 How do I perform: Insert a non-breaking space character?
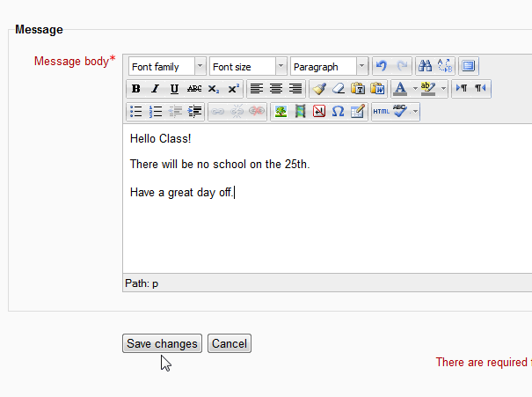point(319,112)
